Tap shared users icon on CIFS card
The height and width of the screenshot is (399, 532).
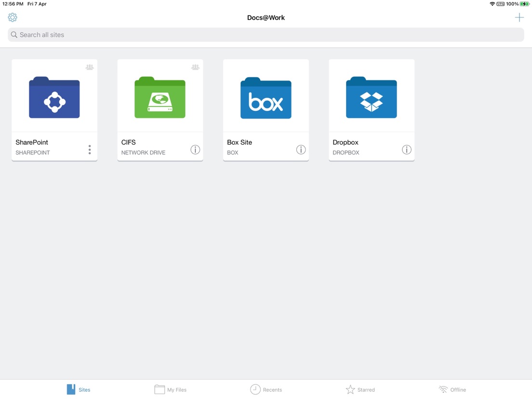(195, 67)
